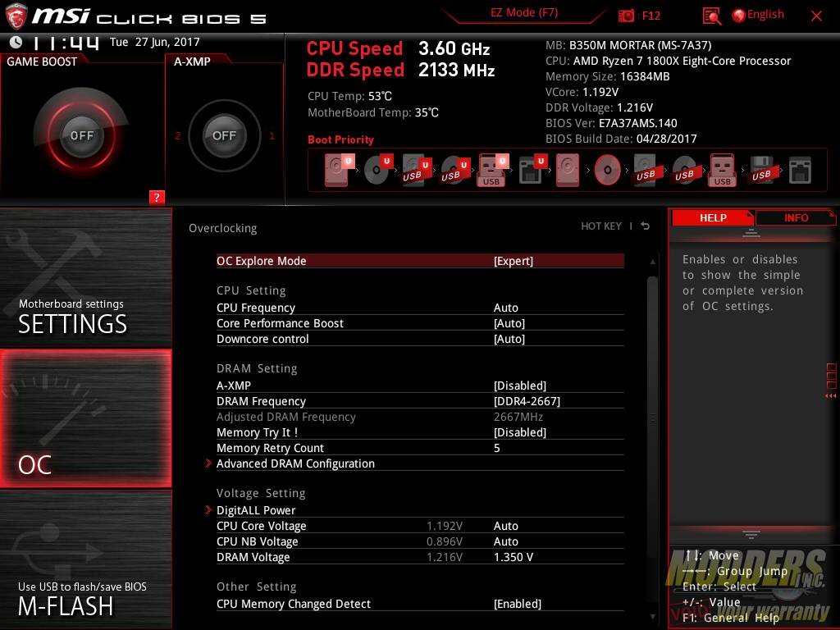This screenshot has height=630, width=840.
Task: Close the BIOS with the red X
Action: coord(816,16)
